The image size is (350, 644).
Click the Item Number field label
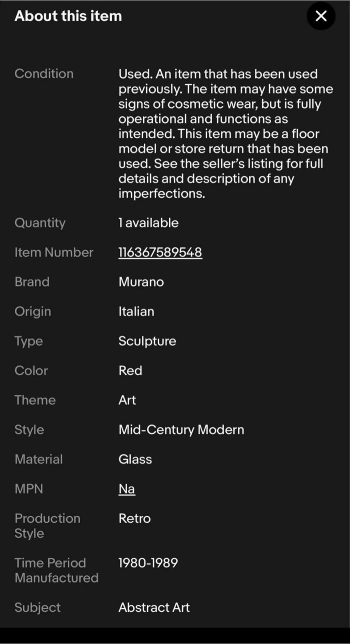[54, 252]
